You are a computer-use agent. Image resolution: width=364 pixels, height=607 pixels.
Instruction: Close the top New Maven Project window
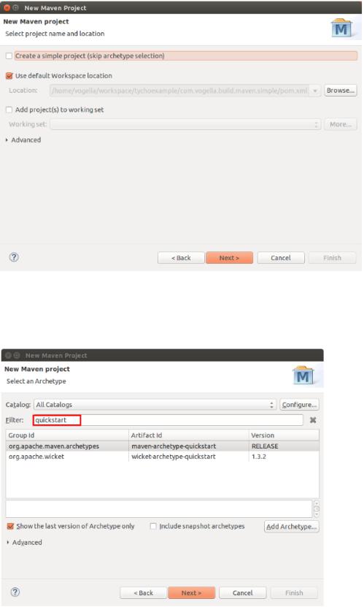click(x=7, y=8)
